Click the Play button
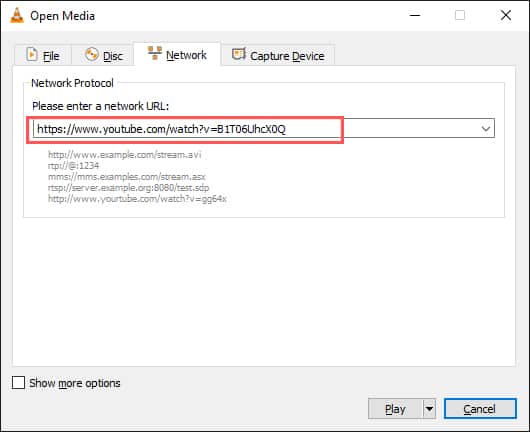The width and height of the screenshot is (530, 432). point(395,409)
